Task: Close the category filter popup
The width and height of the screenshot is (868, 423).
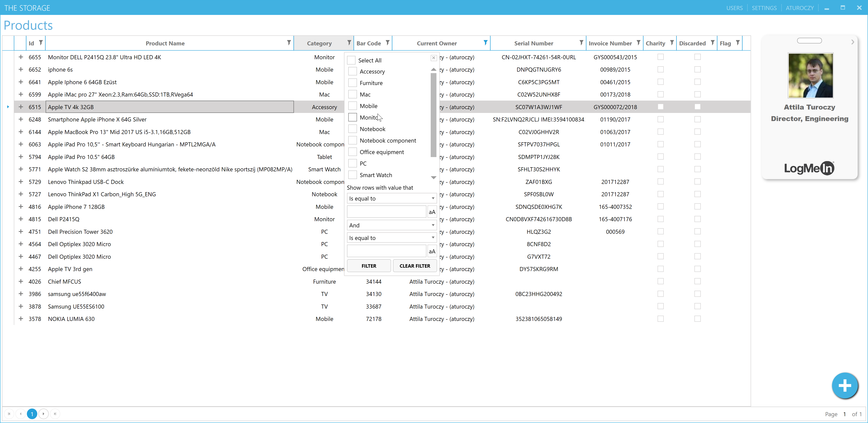Action: [434, 58]
